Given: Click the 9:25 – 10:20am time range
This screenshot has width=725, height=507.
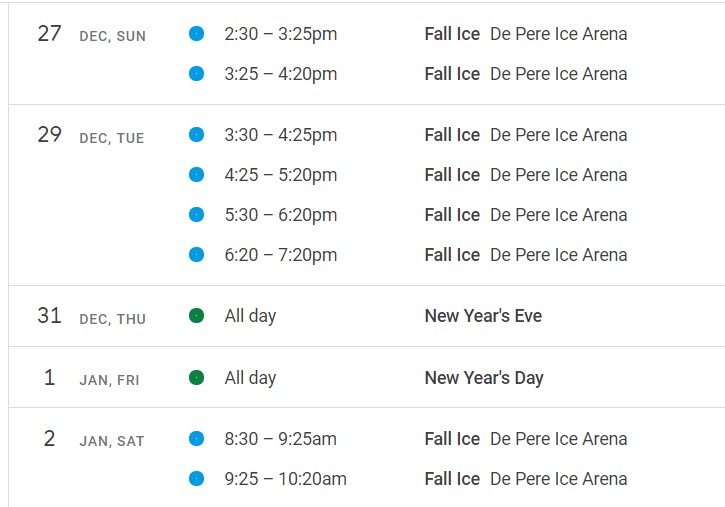Looking at the screenshot, I should coord(285,479).
